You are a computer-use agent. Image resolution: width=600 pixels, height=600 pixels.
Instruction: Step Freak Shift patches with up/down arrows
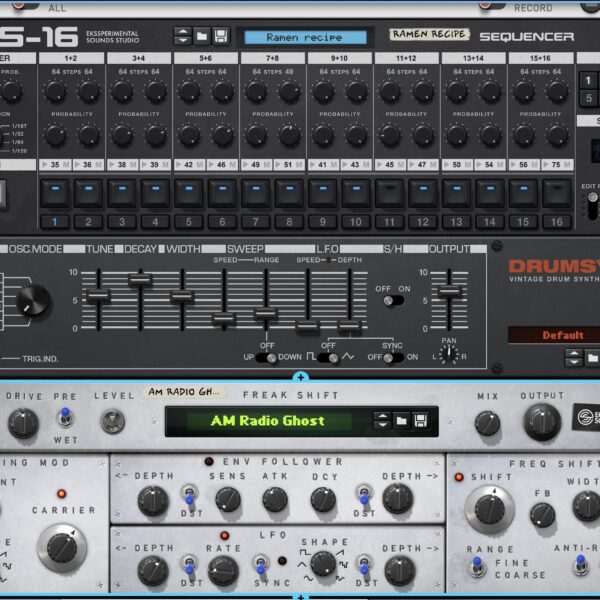tap(382, 421)
